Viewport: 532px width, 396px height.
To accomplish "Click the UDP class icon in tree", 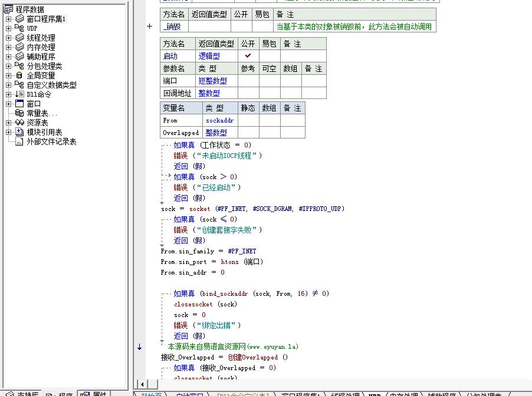I will click(x=19, y=28).
